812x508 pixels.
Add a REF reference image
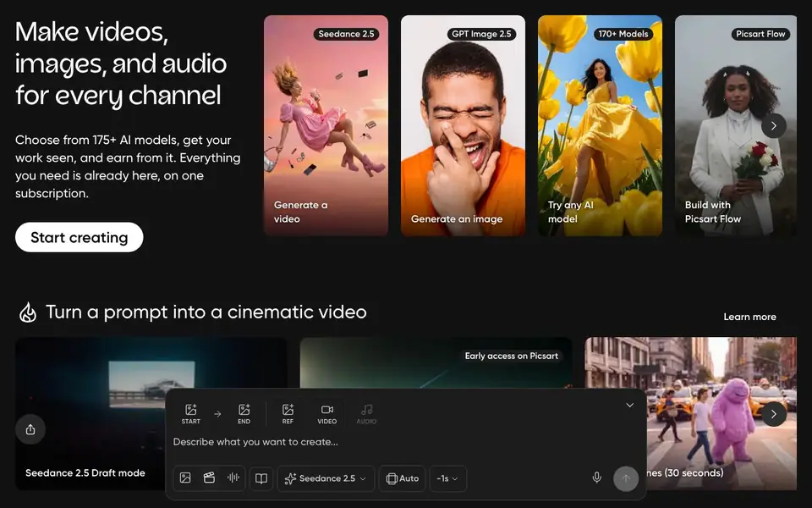click(x=288, y=414)
